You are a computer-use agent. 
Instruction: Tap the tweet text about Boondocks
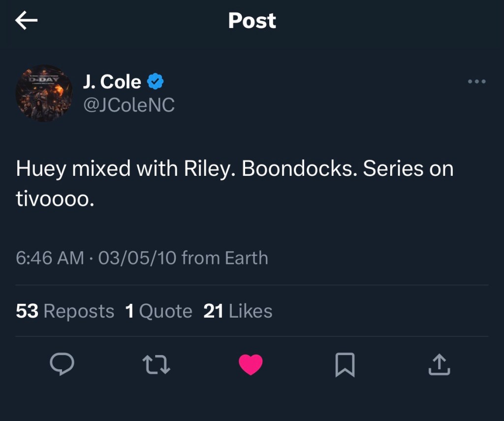click(x=235, y=183)
